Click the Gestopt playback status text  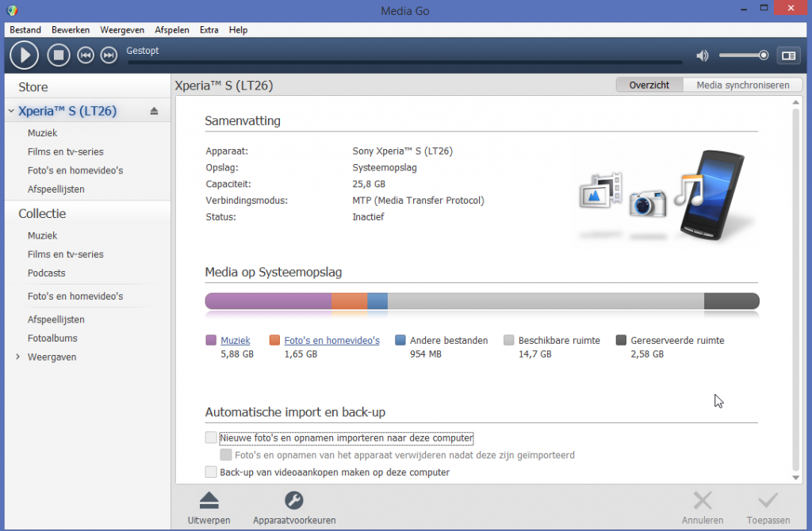click(143, 51)
